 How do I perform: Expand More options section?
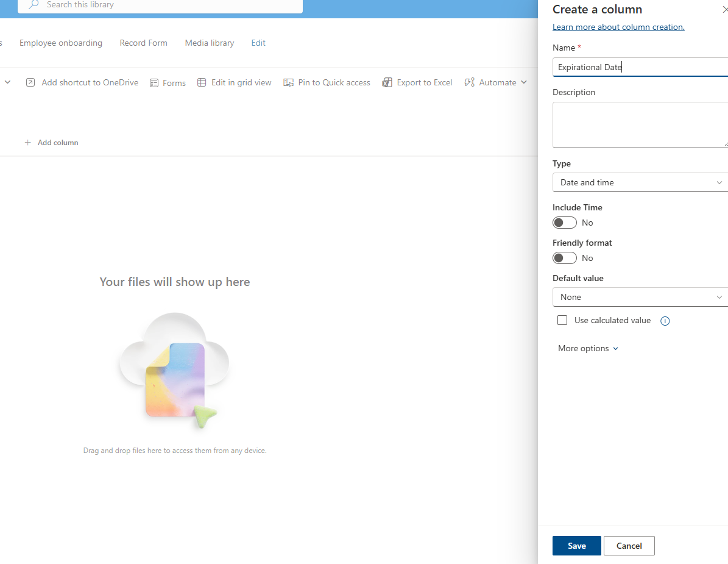pos(588,348)
